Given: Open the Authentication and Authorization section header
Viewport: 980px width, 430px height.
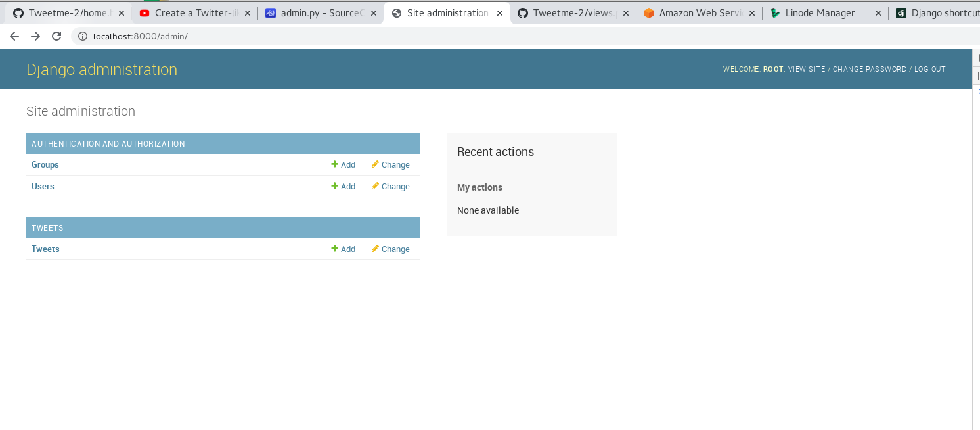Looking at the screenshot, I should 108,143.
